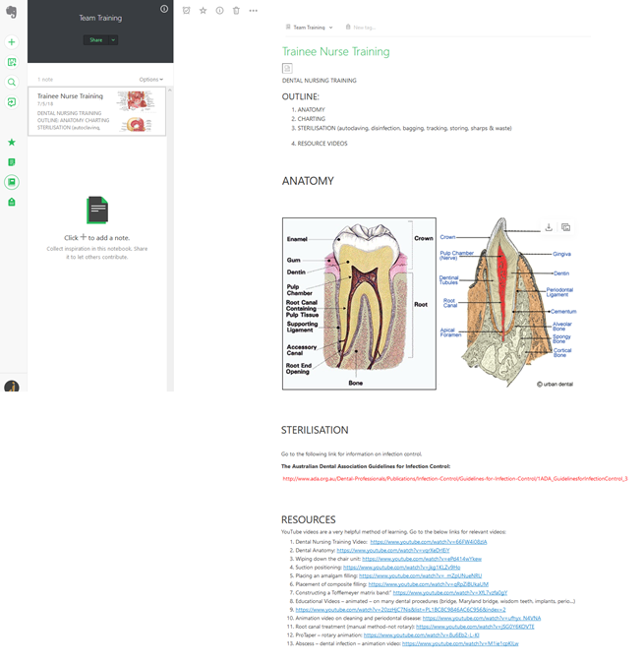Open the ADA Infection Control guidelines link
Viewport: 644px width, 663px height.
pyautogui.click(x=455, y=479)
